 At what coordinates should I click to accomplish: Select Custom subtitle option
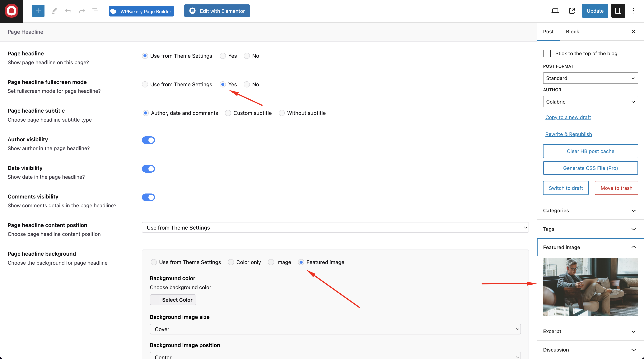228,113
